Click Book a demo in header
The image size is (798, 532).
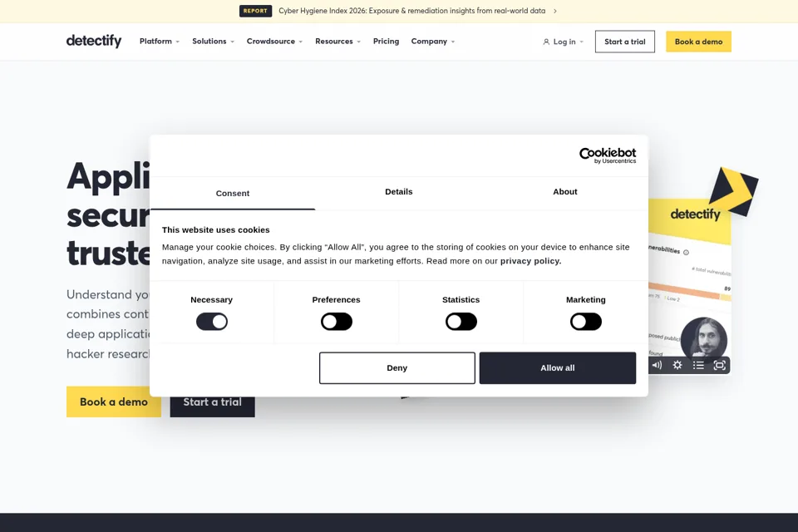pyautogui.click(x=698, y=42)
